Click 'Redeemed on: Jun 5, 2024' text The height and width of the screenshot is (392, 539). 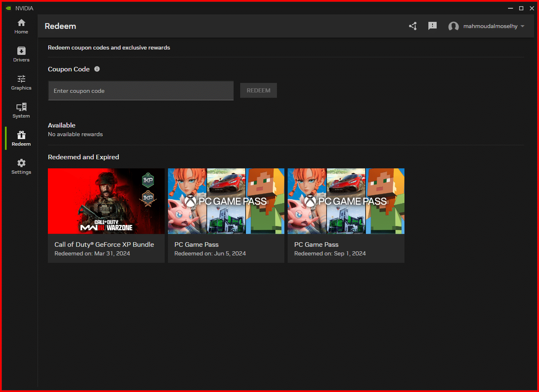(x=210, y=253)
